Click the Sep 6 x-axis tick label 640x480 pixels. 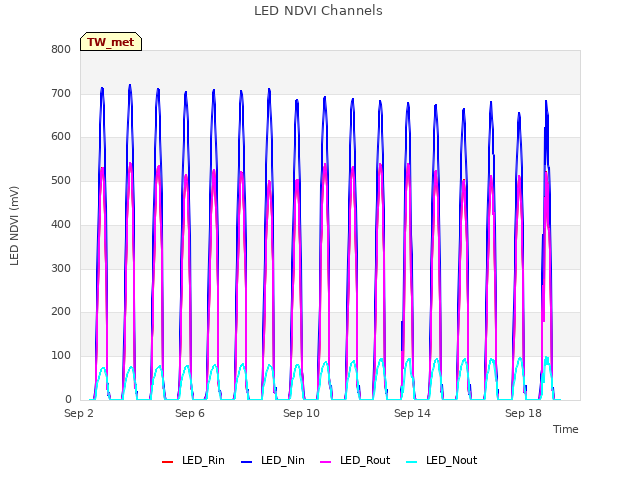[x=190, y=413]
